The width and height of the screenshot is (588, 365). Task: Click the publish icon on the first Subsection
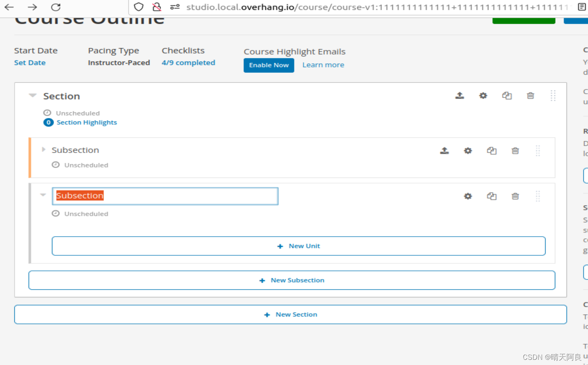point(445,150)
